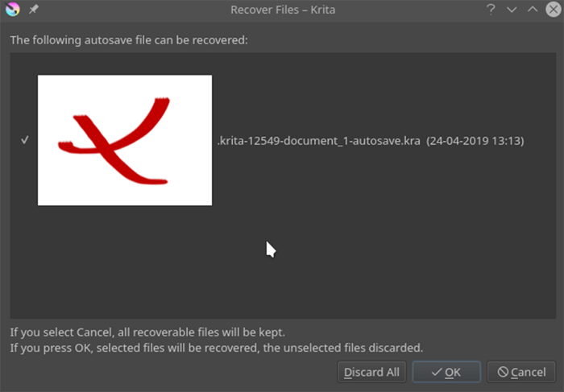Uncheck the autosave file checkmark

pos(24,140)
